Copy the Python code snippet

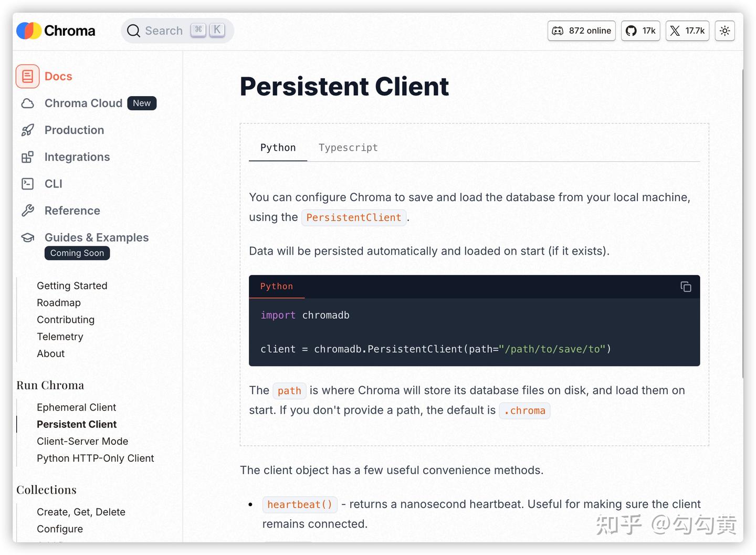coord(686,287)
